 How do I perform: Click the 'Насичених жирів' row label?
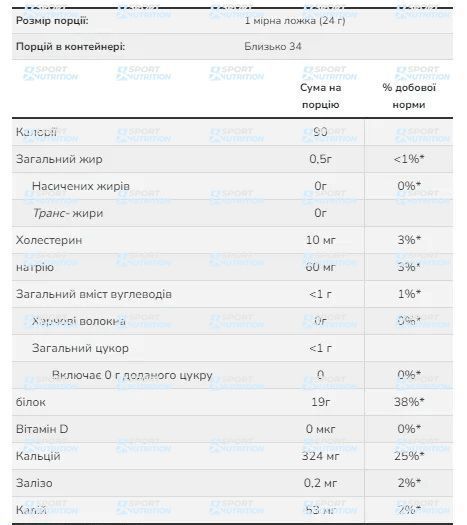pos(81,186)
